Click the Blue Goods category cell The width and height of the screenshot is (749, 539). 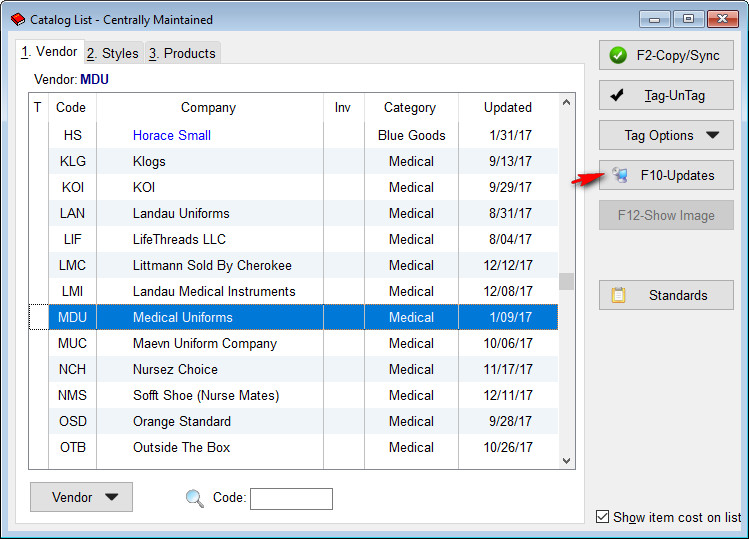point(411,135)
